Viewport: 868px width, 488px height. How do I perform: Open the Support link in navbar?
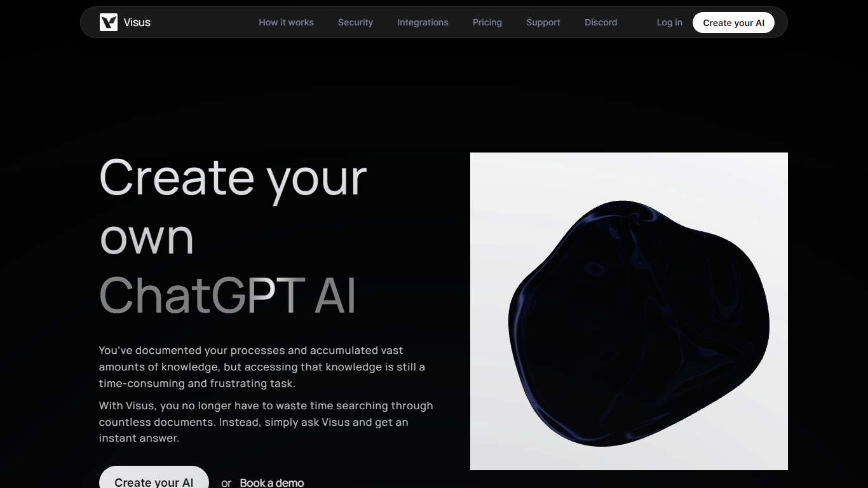(x=543, y=22)
